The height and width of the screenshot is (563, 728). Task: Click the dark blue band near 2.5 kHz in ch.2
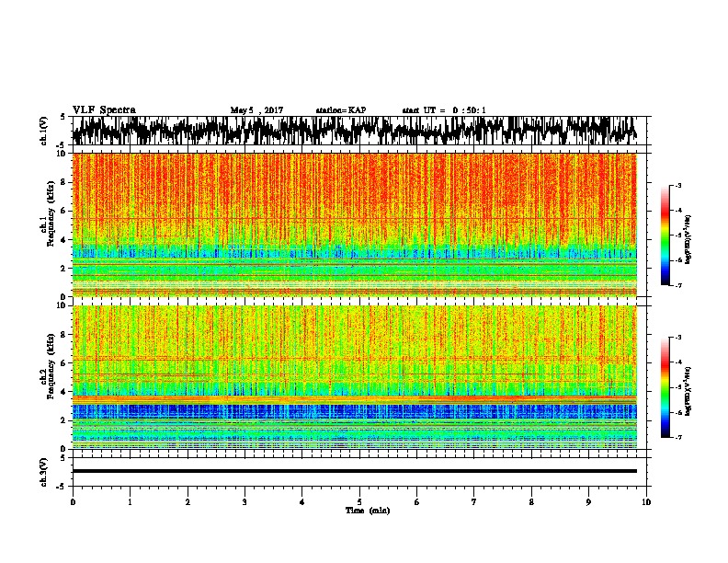click(354, 411)
